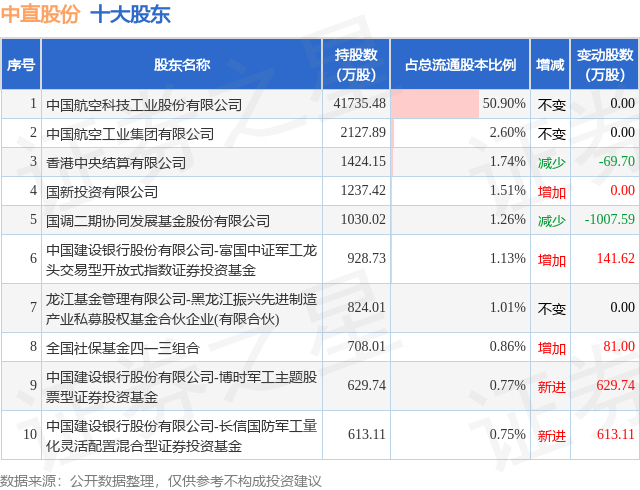The width and height of the screenshot is (640, 490).
Task: Select the 占总流通股本比例 column header
Action: point(460,65)
